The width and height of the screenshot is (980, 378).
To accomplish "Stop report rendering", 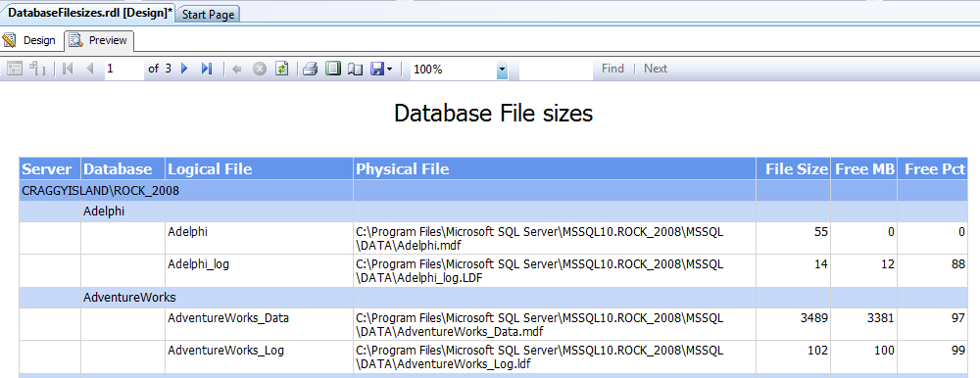I will [259, 69].
